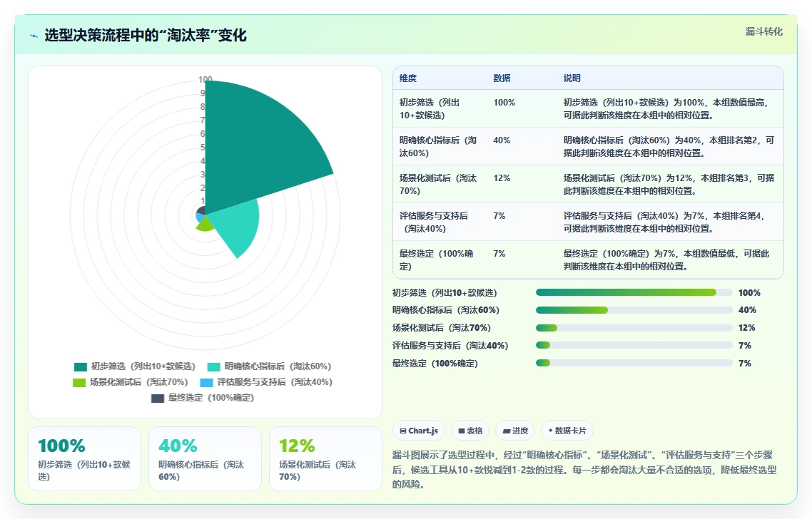Click the 说明 table column header

(572, 78)
